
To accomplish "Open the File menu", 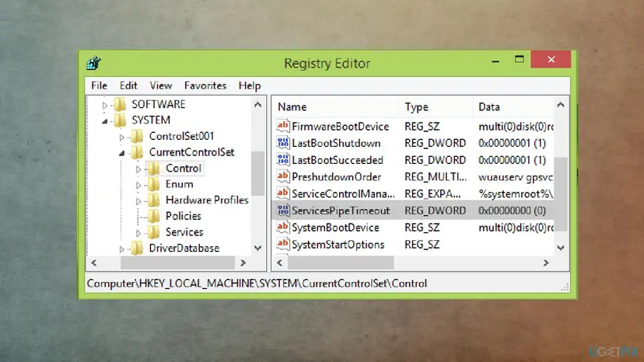I will (x=99, y=85).
